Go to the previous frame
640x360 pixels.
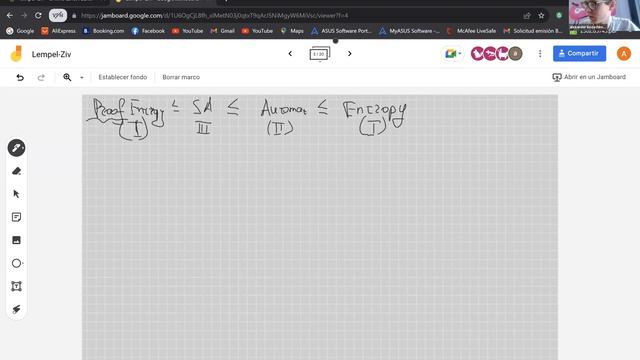point(290,53)
